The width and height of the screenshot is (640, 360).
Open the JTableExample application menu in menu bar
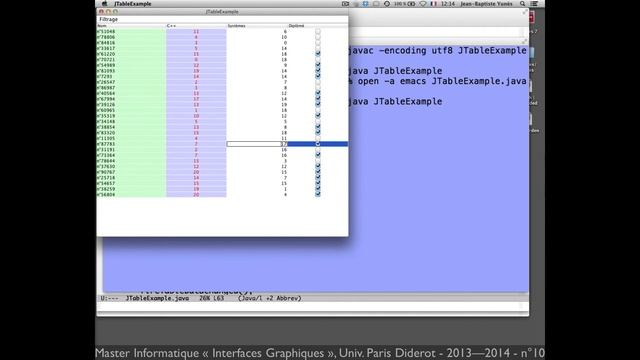point(133,4)
